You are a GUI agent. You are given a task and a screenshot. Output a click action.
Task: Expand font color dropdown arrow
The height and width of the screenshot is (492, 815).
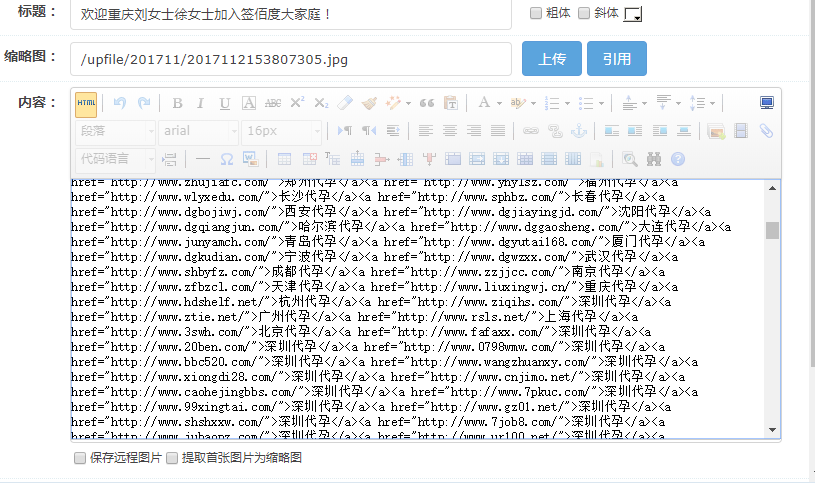[x=499, y=103]
